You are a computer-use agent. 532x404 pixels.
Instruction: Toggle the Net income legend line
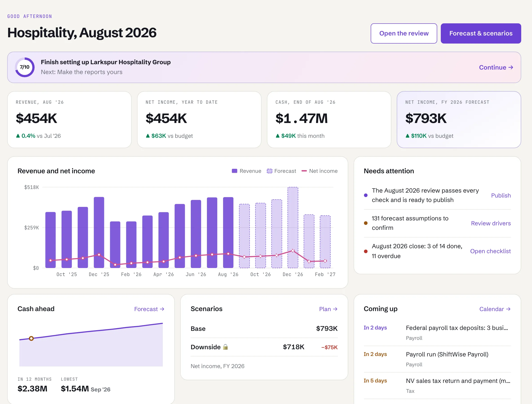point(304,171)
